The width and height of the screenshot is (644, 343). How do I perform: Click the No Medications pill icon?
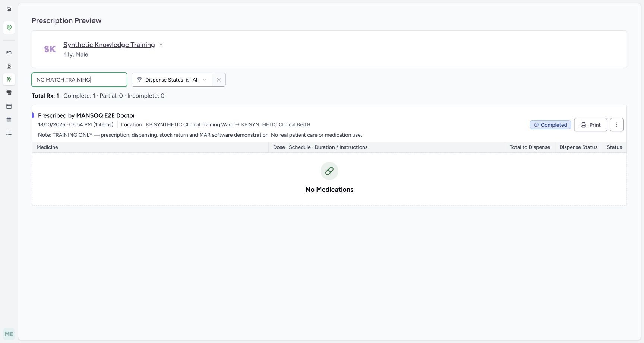click(329, 171)
